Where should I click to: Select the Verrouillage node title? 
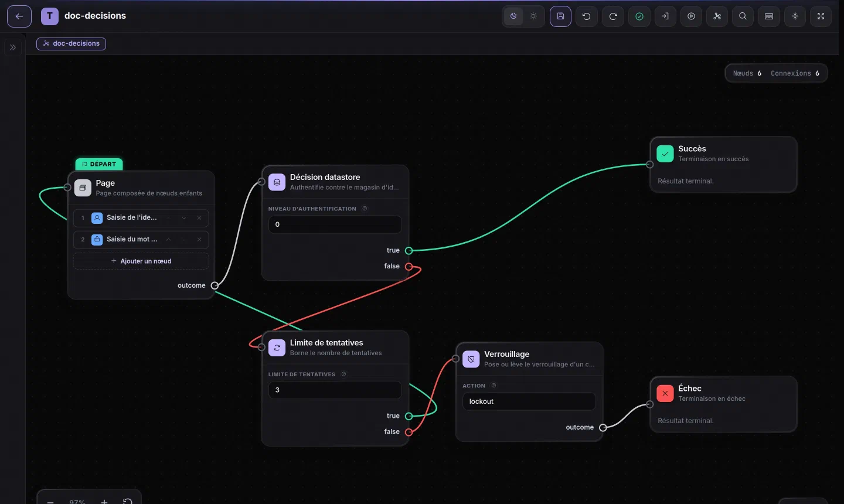coord(507,354)
